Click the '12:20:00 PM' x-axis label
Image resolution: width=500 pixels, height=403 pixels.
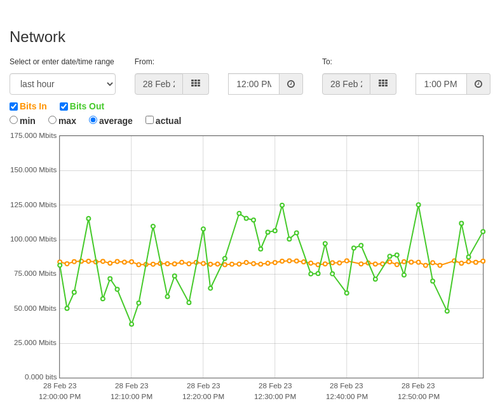(x=203, y=397)
